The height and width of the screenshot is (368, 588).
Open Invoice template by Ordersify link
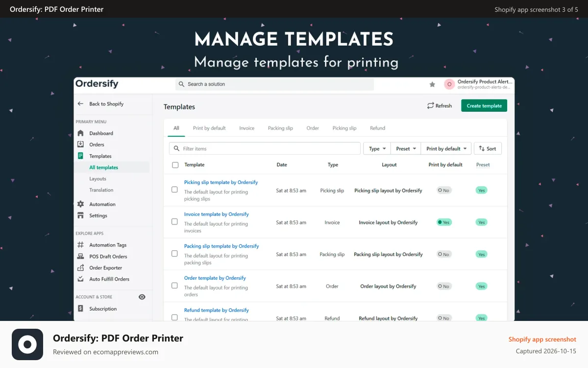[217, 214]
